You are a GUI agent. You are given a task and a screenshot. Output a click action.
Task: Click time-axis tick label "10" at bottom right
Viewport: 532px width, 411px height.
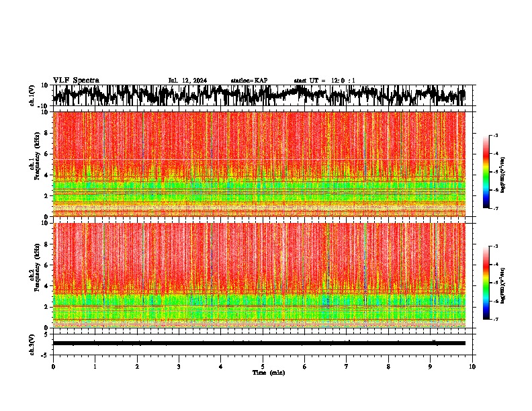[x=472, y=367]
